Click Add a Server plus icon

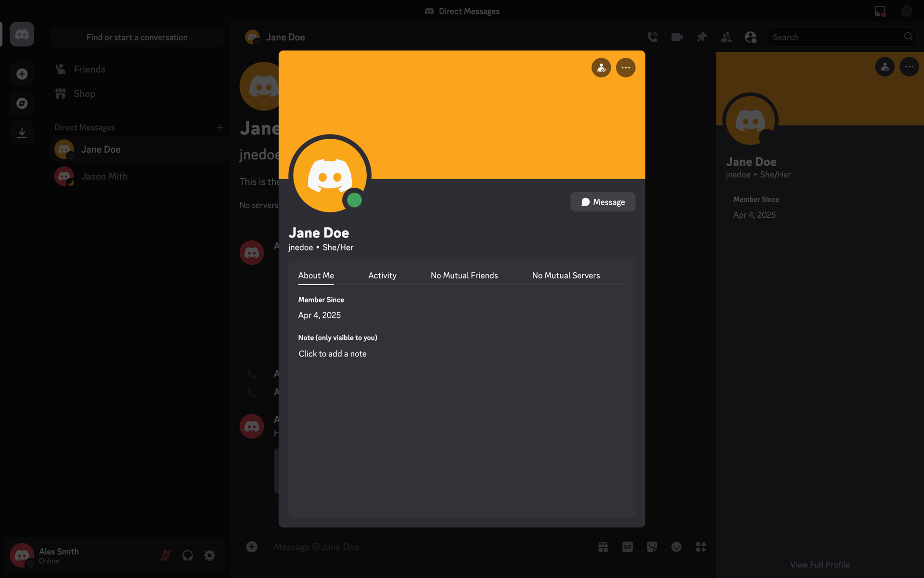tap(22, 74)
